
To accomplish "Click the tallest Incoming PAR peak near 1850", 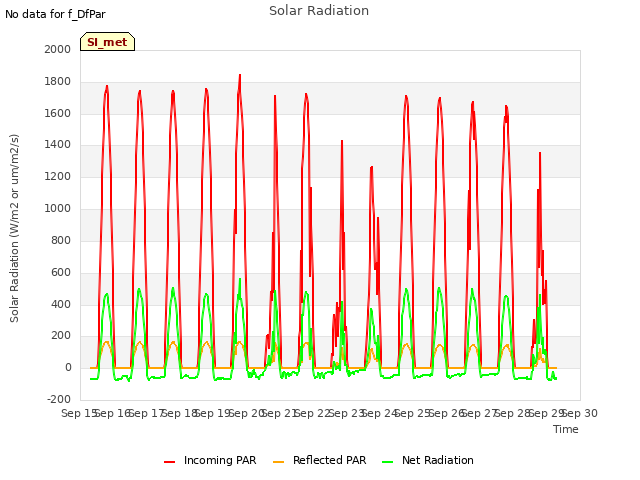I will 240,75.
